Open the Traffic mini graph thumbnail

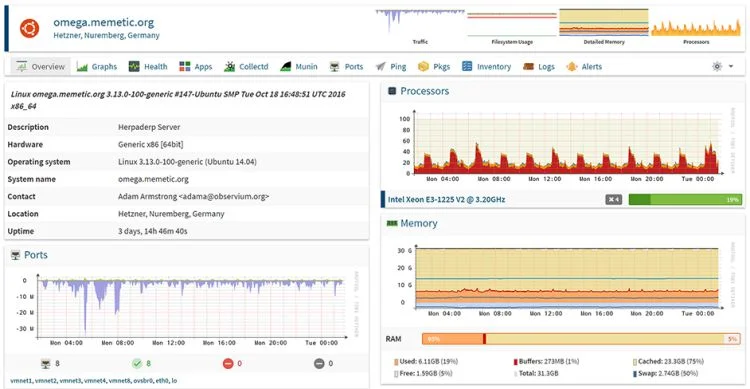[420, 27]
